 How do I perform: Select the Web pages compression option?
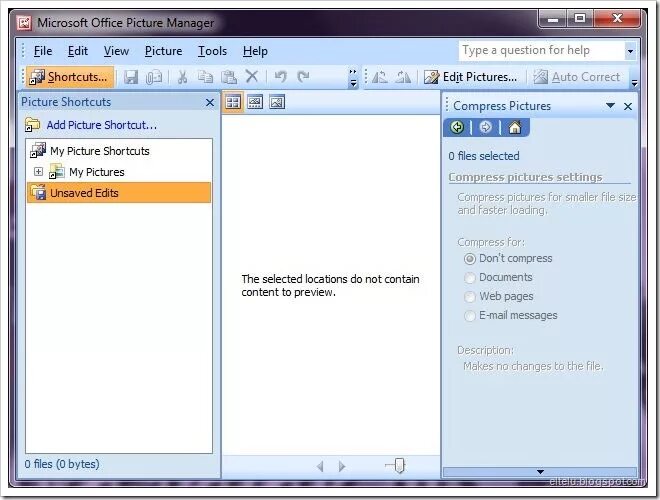469,296
